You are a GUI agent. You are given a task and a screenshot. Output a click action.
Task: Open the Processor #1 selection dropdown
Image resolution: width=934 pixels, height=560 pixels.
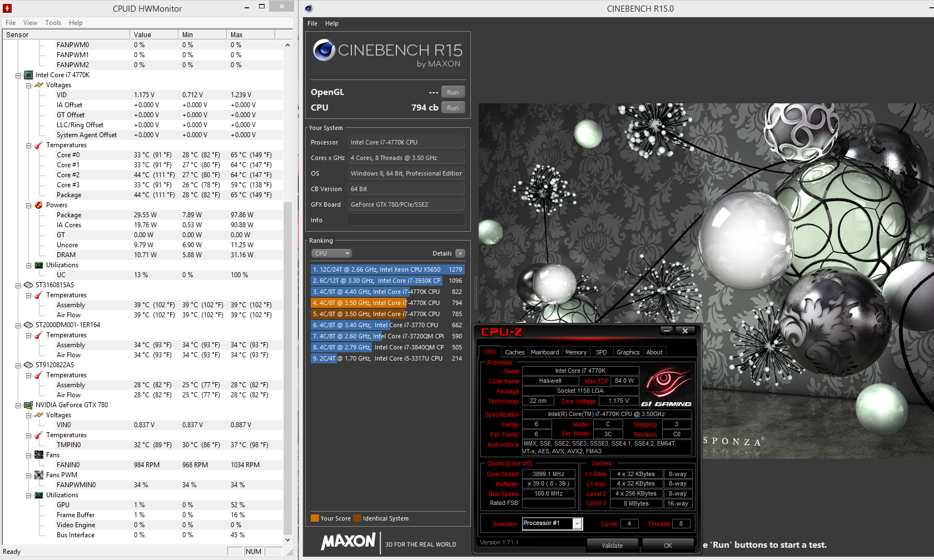click(577, 524)
